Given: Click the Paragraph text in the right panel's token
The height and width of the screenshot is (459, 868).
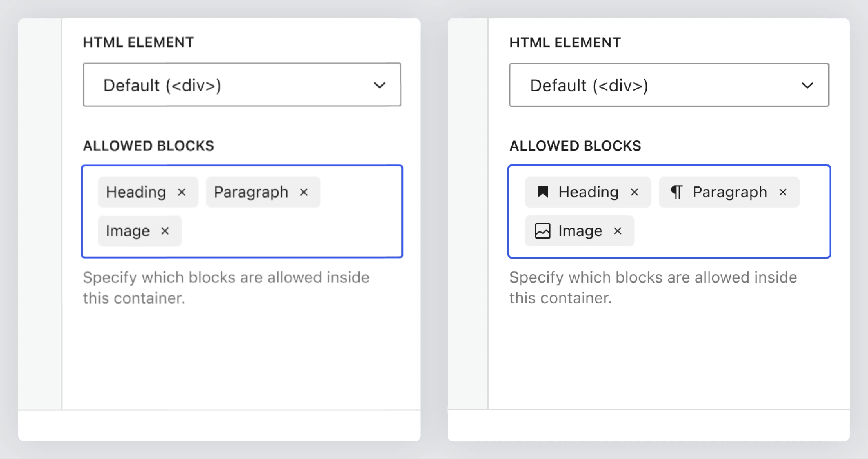Looking at the screenshot, I should click(x=730, y=192).
